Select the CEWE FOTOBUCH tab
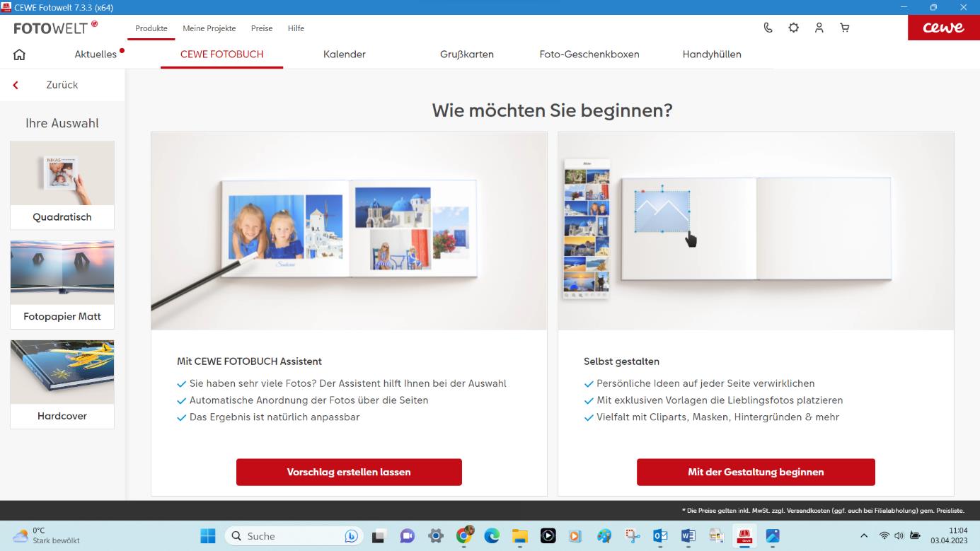Image resolution: width=980 pixels, height=551 pixels. click(221, 54)
